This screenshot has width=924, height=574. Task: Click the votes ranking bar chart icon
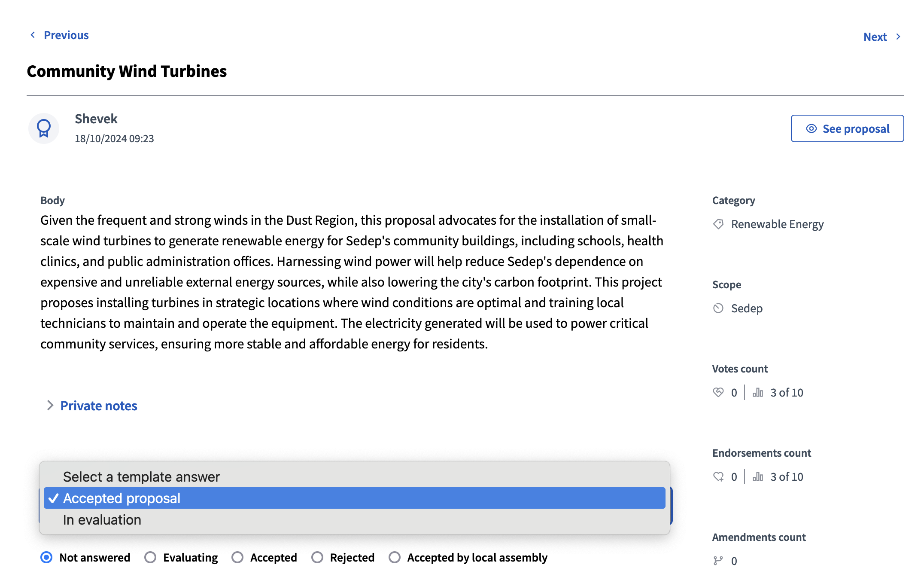(758, 392)
